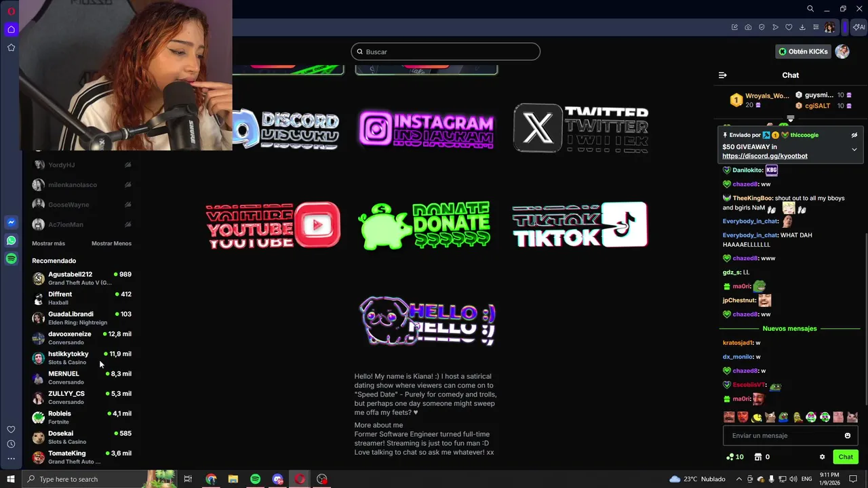
Task: Click the send/flow arrow icon in toolbar
Action: click(x=775, y=28)
